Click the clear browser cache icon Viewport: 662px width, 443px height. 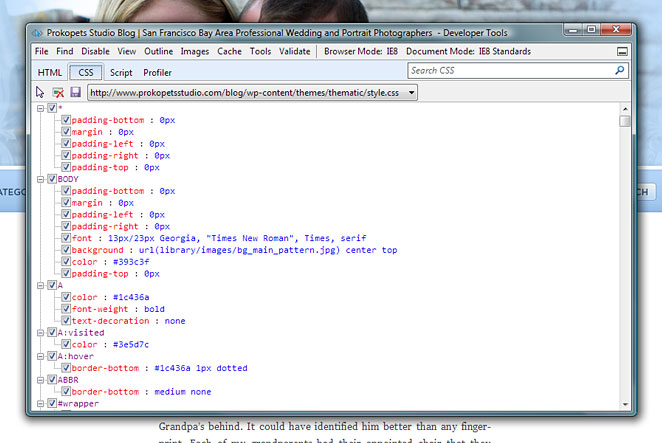pos(58,92)
